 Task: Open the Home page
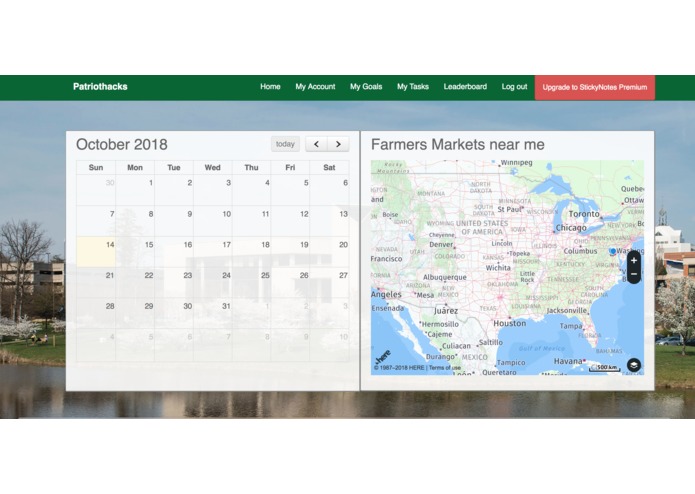point(270,87)
